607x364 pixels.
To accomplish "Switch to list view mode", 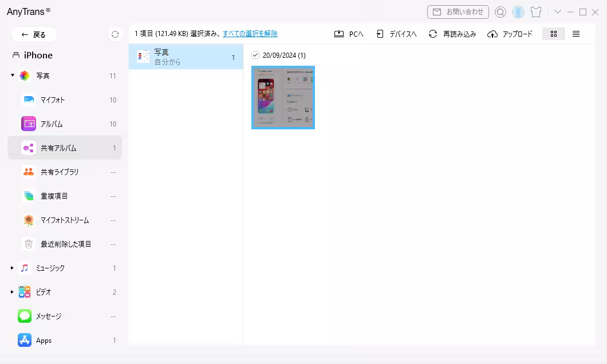I will coord(576,33).
